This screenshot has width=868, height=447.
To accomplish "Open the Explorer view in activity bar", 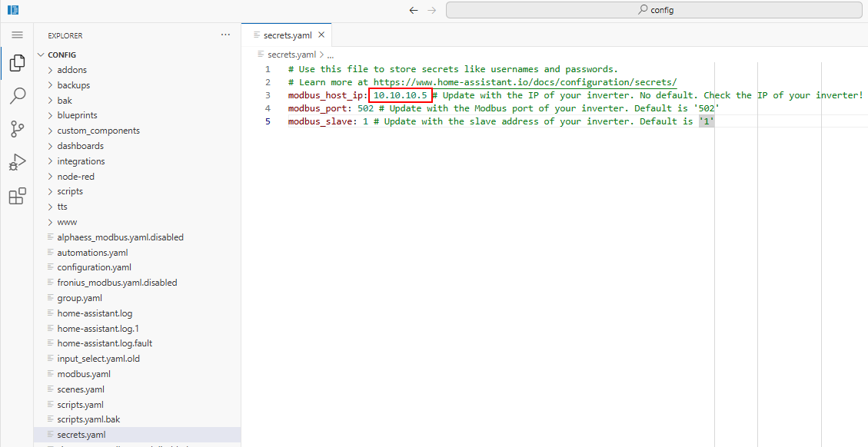I will pyautogui.click(x=17, y=63).
